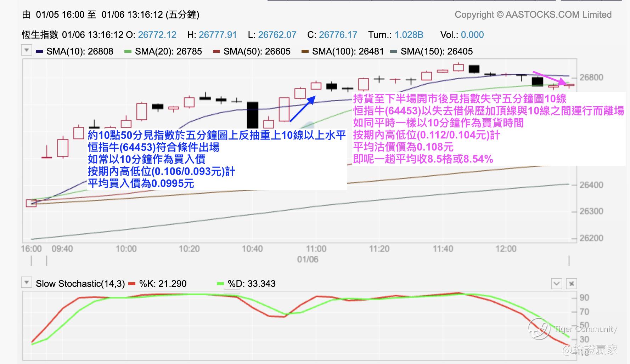Open the AASTOCKS.COM Limited copyright text
Image resolution: width=630 pixels, height=364 pixels.
click(x=533, y=15)
